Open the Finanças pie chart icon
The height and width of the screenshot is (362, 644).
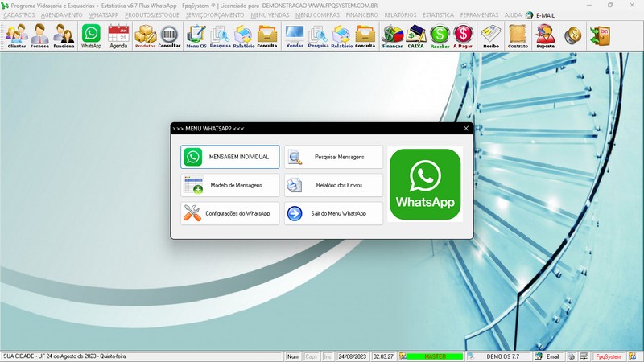point(393,36)
